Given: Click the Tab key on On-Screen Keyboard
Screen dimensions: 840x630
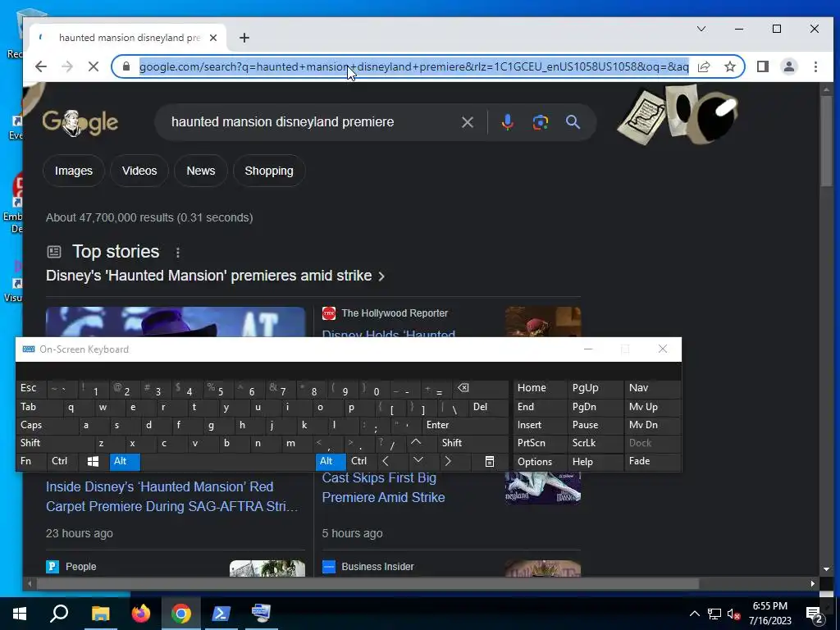Looking at the screenshot, I should [x=39, y=407].
